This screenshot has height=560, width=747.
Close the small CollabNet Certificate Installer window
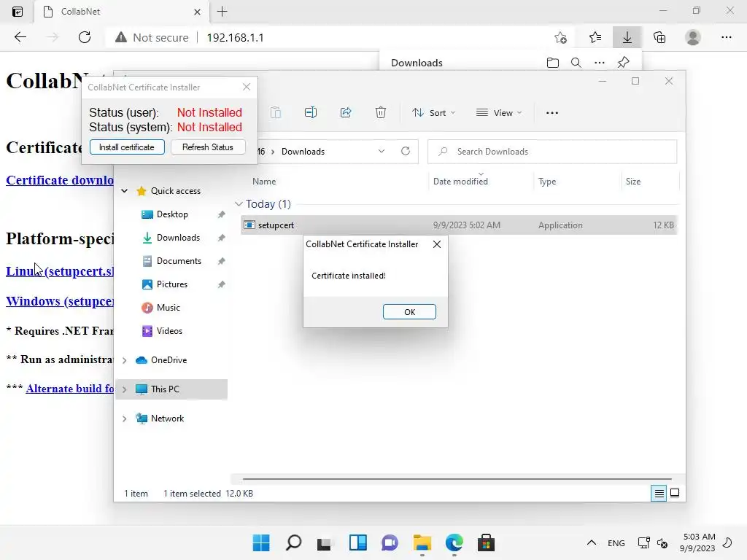(x=247, y=87)
